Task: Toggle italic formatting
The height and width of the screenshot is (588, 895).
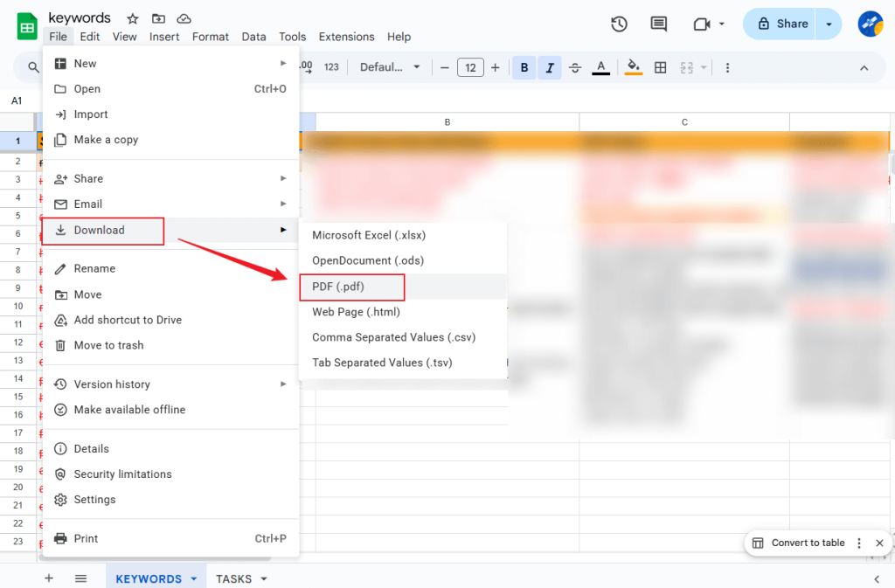Action: click(549, 67)
